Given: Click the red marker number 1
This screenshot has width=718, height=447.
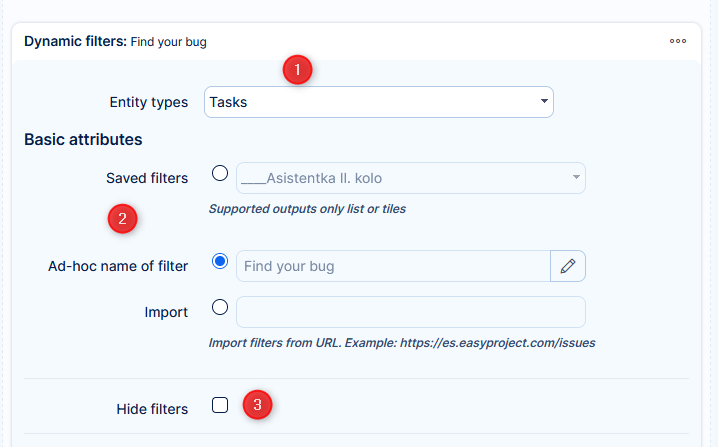Looking at the screenshot, I should (x=298, y=70).
